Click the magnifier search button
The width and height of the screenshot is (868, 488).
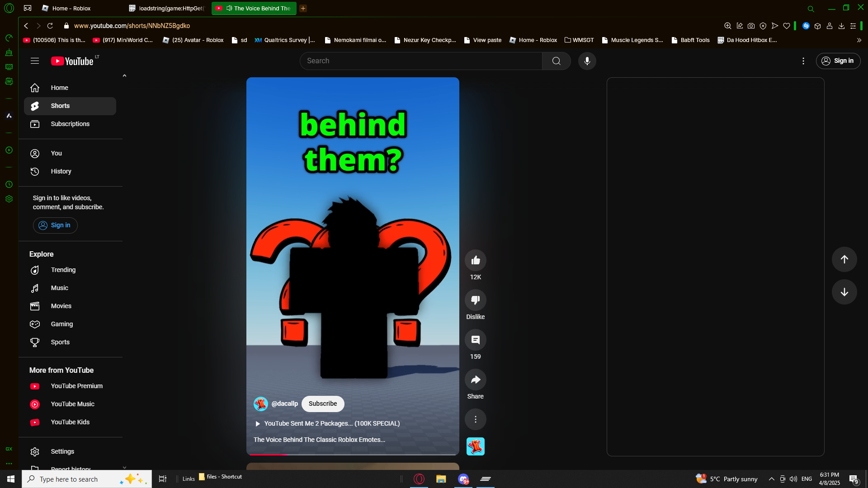(556, 61)
